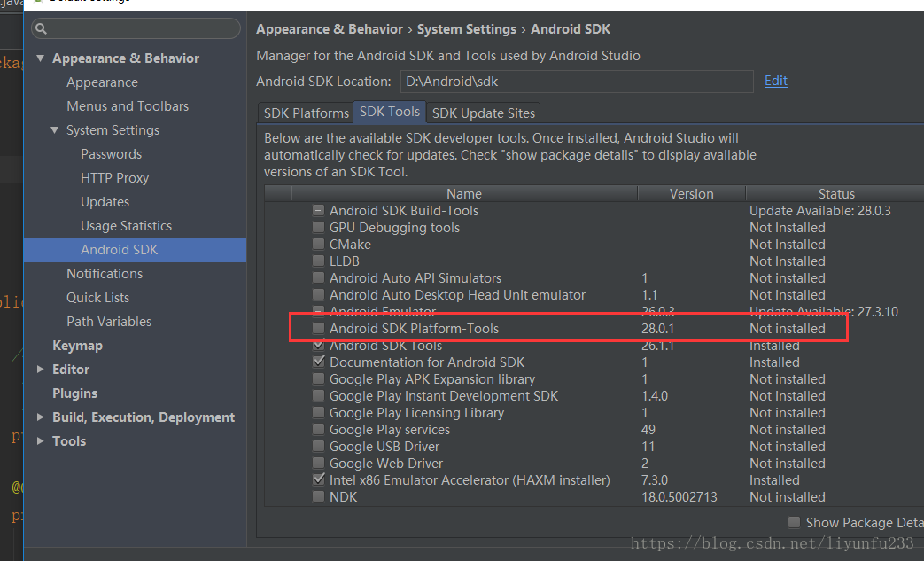Enable Show Package Details checkbox

coord(794,522)
